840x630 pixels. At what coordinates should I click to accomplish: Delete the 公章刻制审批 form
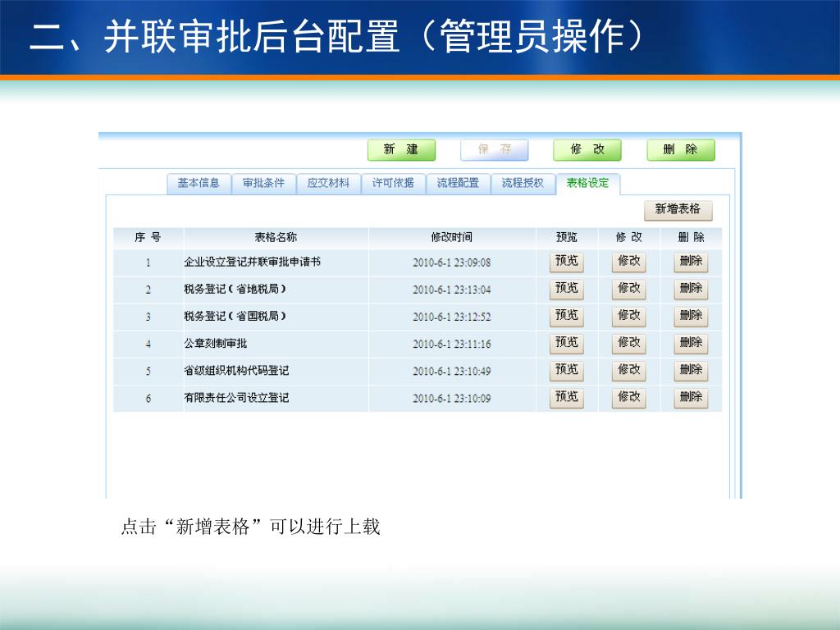691,344
